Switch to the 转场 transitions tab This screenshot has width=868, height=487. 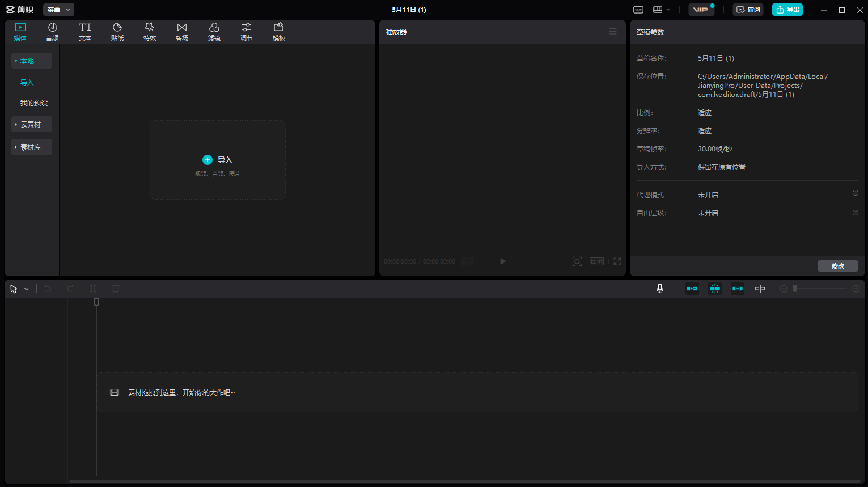pyautogui.click(x=182, y=32)
